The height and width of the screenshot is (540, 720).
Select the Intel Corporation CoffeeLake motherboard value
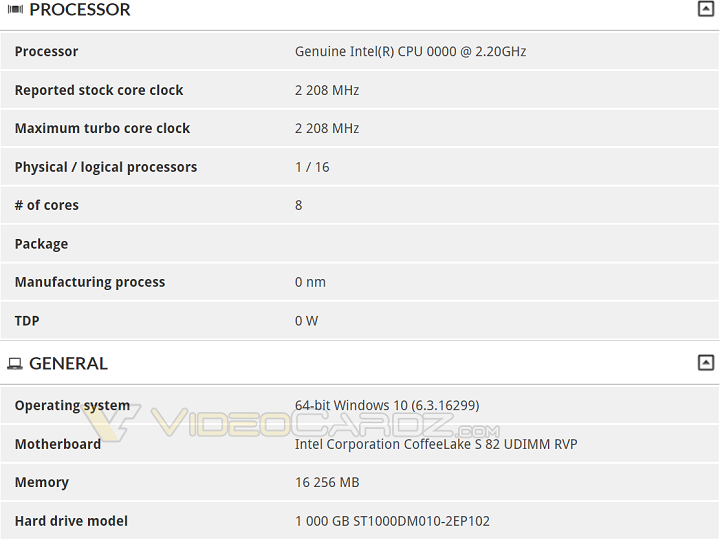click(x=436, y=444)
